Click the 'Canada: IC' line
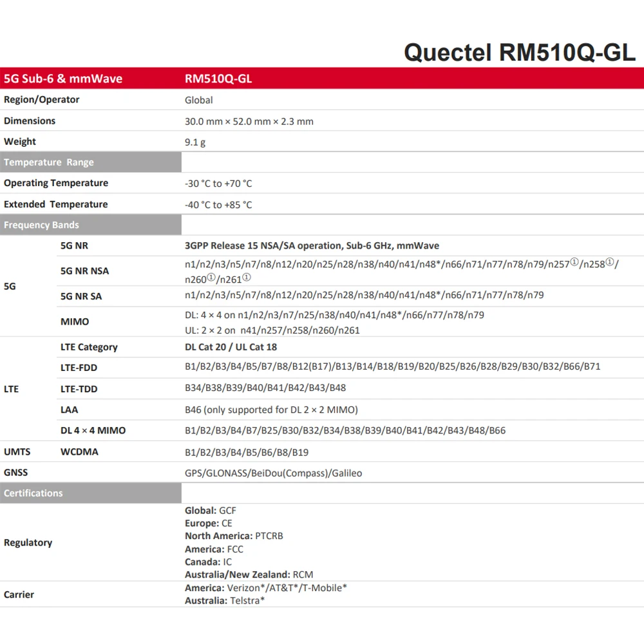This screenshot has height=644, width=644. (x=208, y=562)
